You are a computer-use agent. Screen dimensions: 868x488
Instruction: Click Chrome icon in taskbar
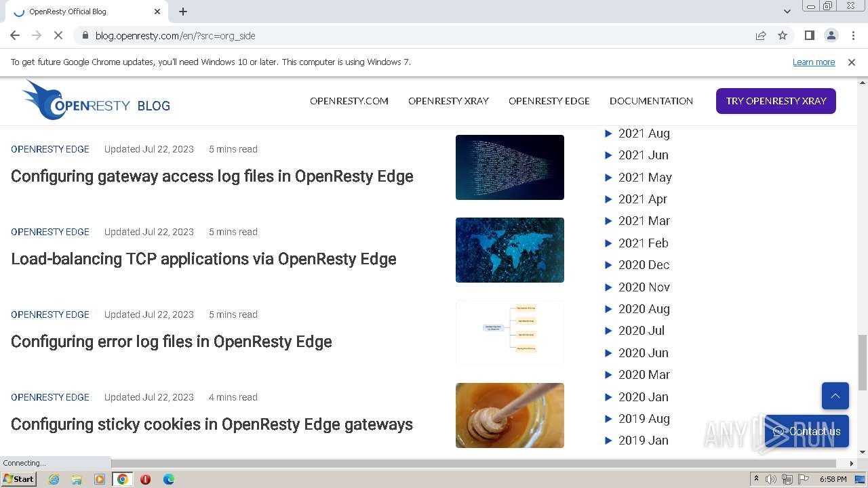tap(123, 479)
